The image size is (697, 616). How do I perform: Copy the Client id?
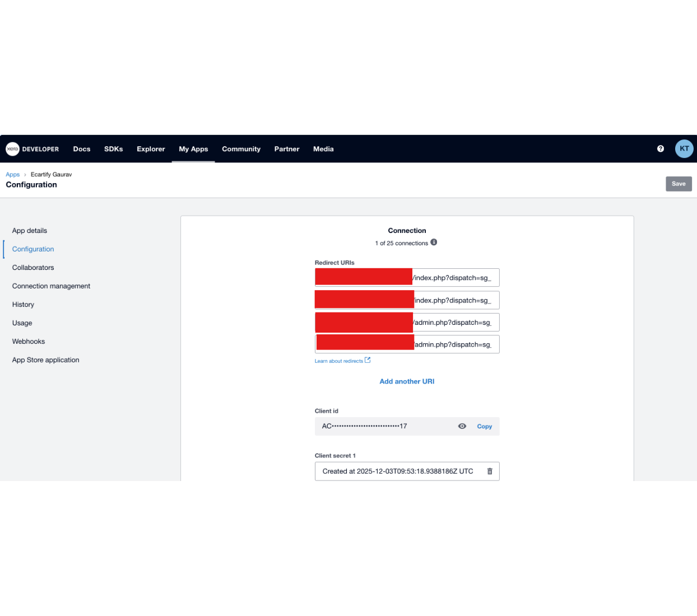(484, 427)
